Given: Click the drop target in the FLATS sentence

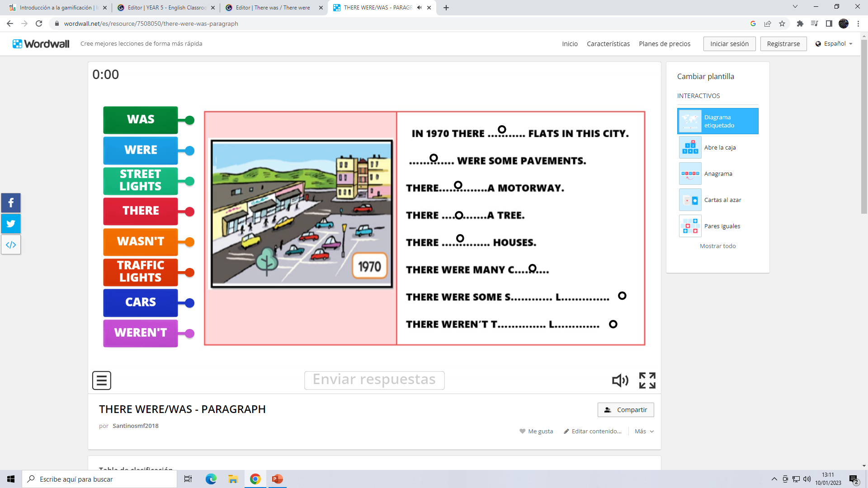Looking at the screenshot, I should (x=502, y=130).
